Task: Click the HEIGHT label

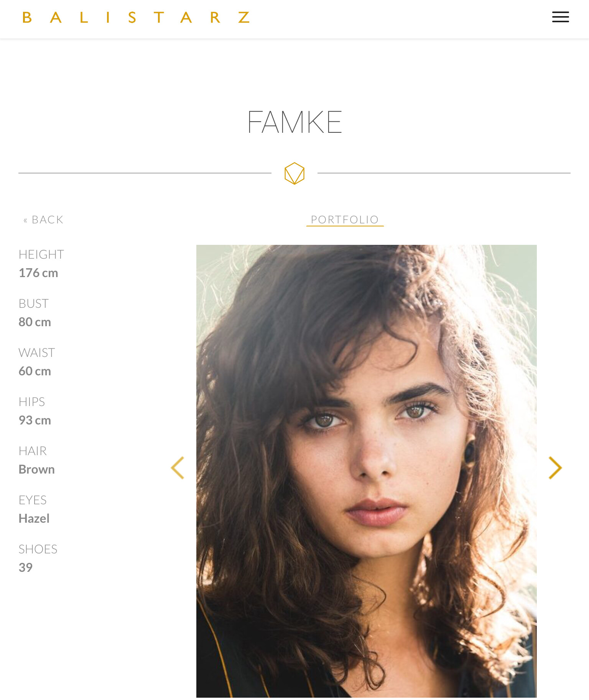Action: coord(41,254)
